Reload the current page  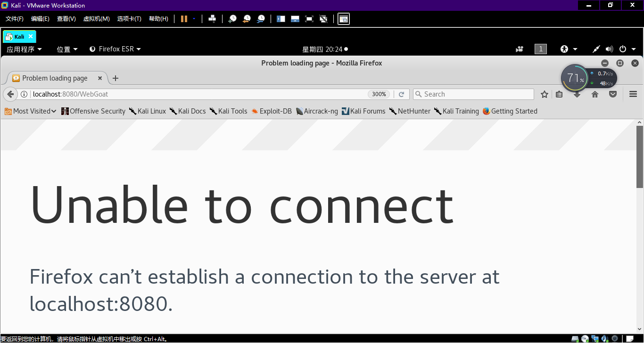(401, 94)
